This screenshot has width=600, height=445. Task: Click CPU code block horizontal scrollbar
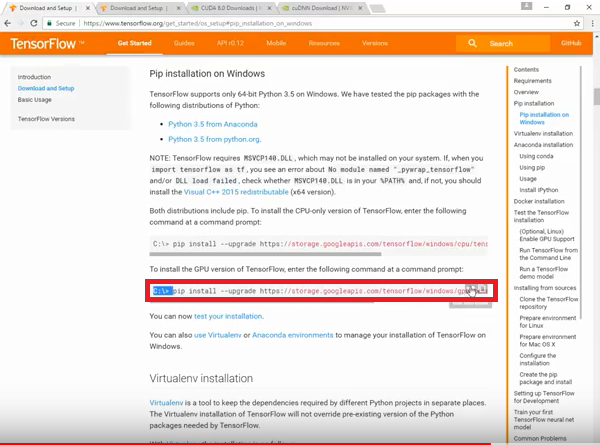[265, 254]
